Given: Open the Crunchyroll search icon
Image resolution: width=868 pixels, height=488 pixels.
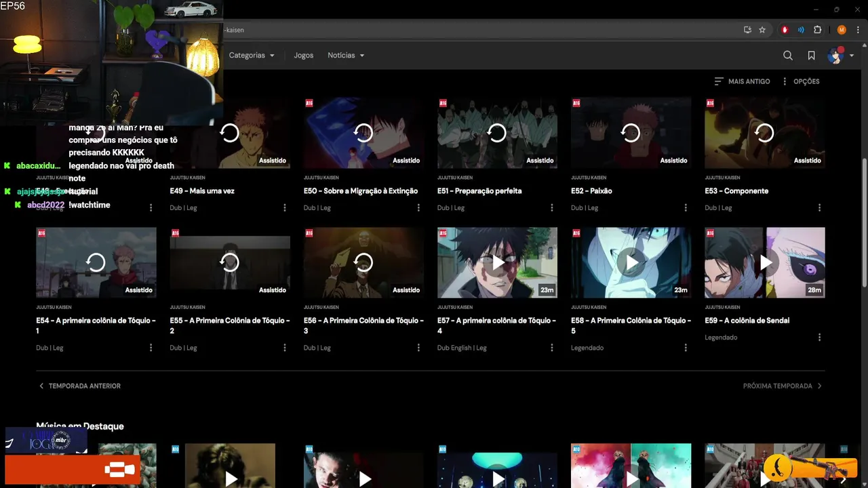Looking at the screenshot, I should [787, 56].
